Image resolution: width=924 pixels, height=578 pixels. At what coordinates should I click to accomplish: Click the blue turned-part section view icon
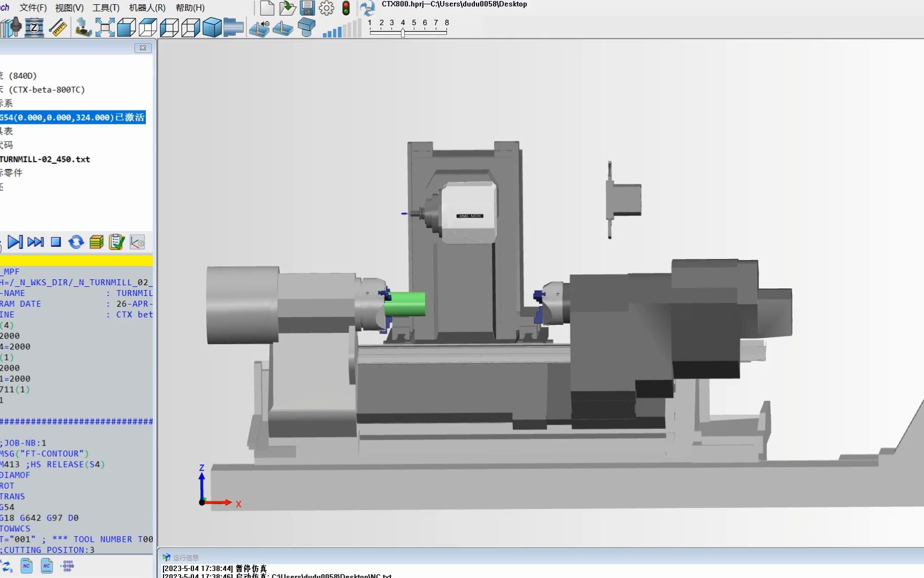pos(233,27)
